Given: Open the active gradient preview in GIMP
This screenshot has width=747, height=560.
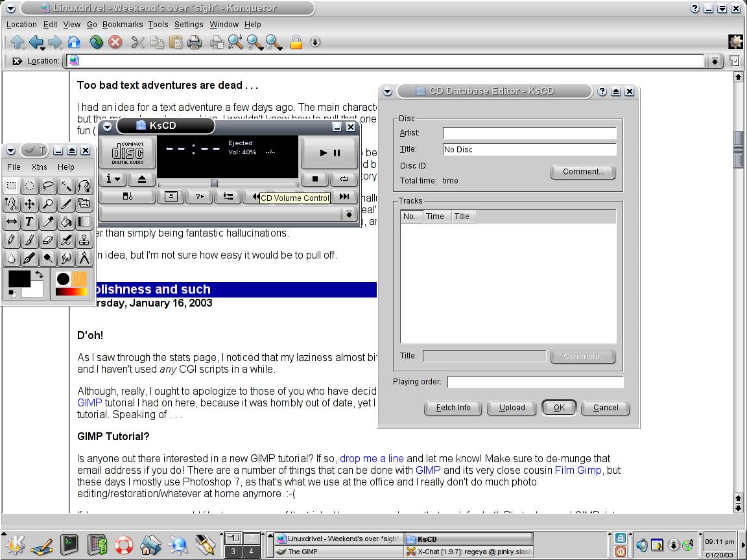Looking at the screenshot, I should point(71,292).
